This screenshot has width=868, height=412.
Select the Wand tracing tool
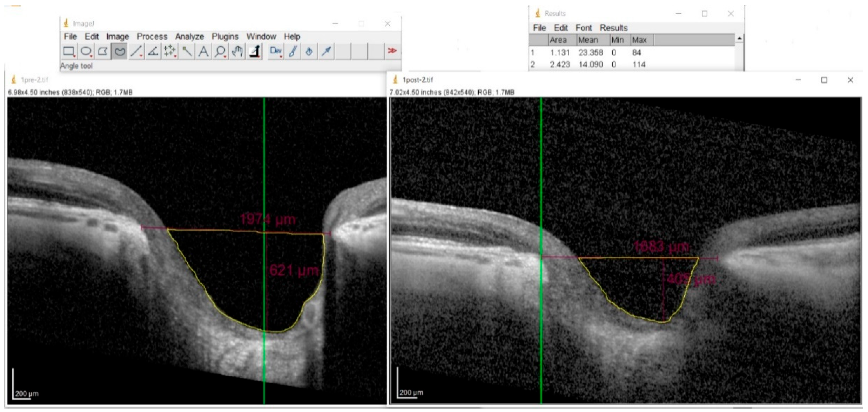pyautogui.click(x=186, y=51)
